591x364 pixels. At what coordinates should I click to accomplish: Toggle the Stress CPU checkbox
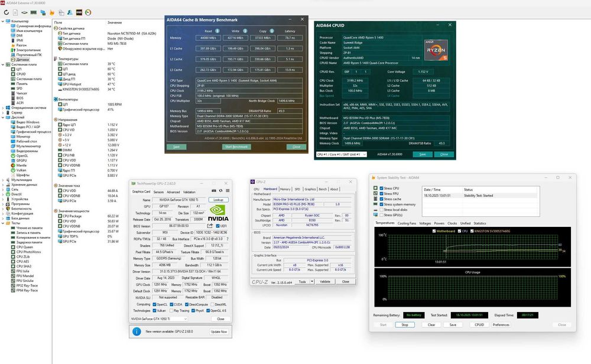point(381,188)
